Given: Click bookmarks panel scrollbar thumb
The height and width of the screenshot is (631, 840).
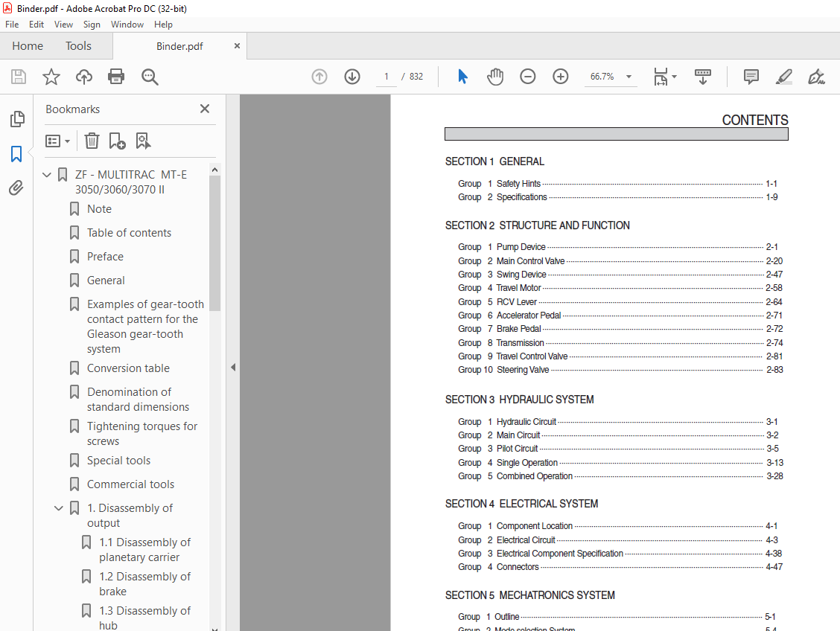Looking at the screenshot, I should (214, 243).
